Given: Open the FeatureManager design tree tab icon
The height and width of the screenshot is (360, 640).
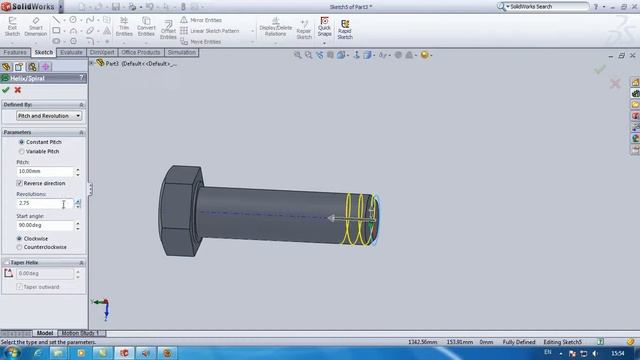Looking at the screenshot, I should pos(6,67).
